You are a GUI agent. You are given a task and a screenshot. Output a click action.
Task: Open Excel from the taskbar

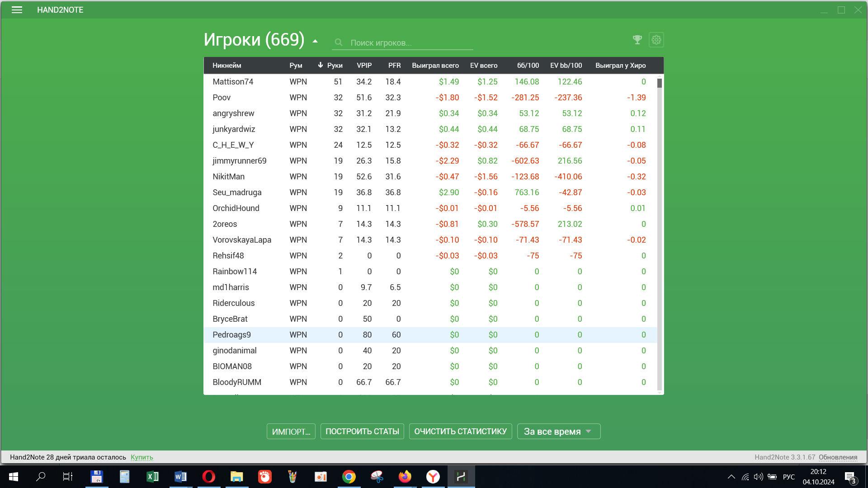click(x=152, y=477)
